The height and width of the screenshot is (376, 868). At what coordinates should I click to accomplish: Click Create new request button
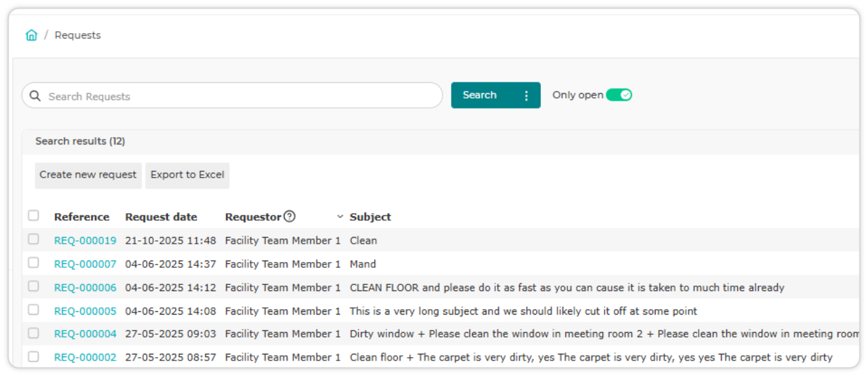click(x=88, y=175)
